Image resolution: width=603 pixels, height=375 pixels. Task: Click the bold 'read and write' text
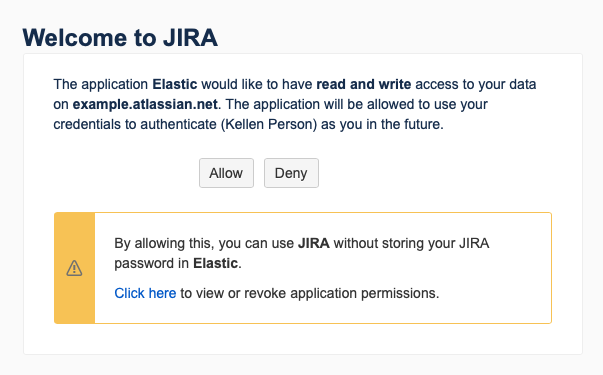pos(363,84)
